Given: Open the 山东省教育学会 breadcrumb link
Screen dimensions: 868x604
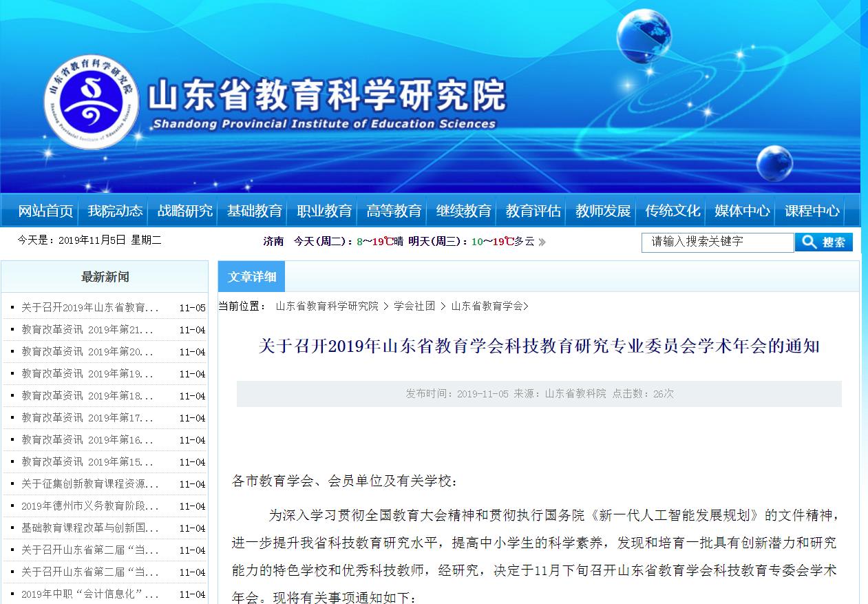Looking at the screenshot, I should [487, 306].
